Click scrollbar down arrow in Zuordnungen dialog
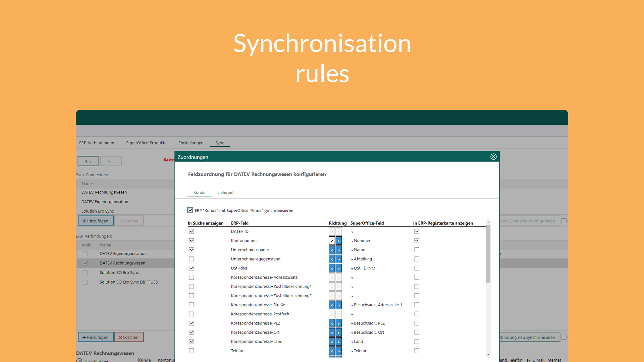Image resolution: width=644 pixels, height=362 pixels. (488, 355)
